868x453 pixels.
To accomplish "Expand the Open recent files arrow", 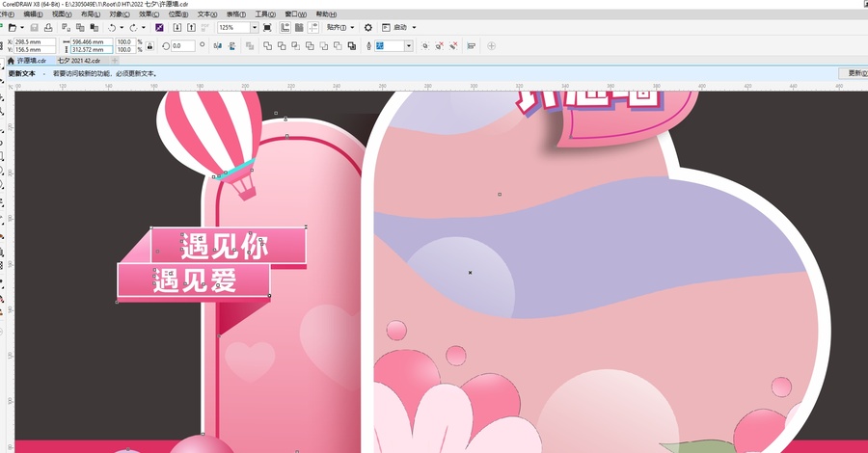I will (x=22, y=28).
